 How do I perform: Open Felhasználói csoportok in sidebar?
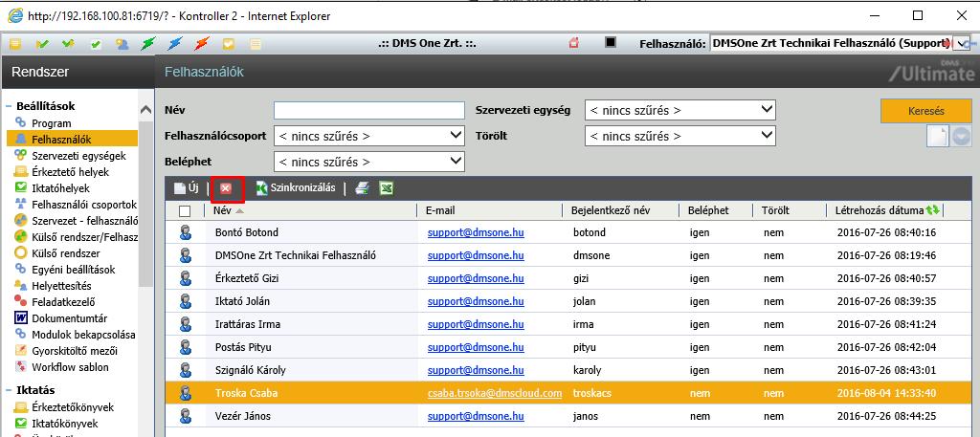[84, 204]
